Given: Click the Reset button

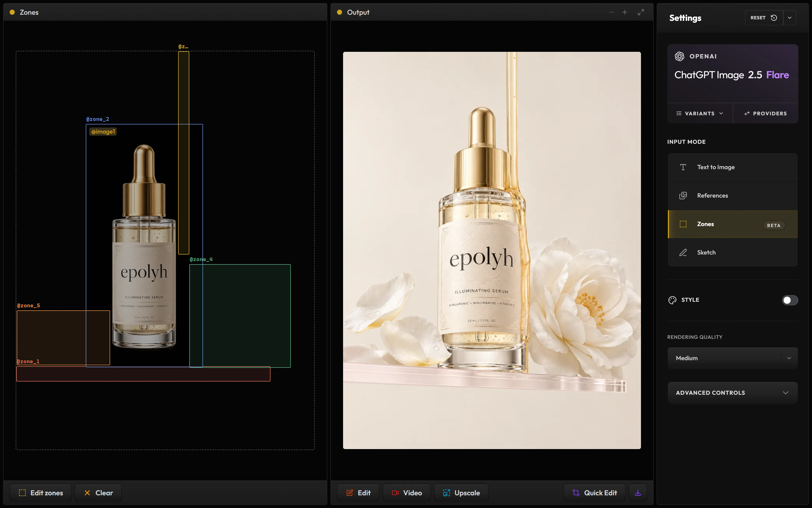Looking at the screenshot, I should (x=764, y=18).
